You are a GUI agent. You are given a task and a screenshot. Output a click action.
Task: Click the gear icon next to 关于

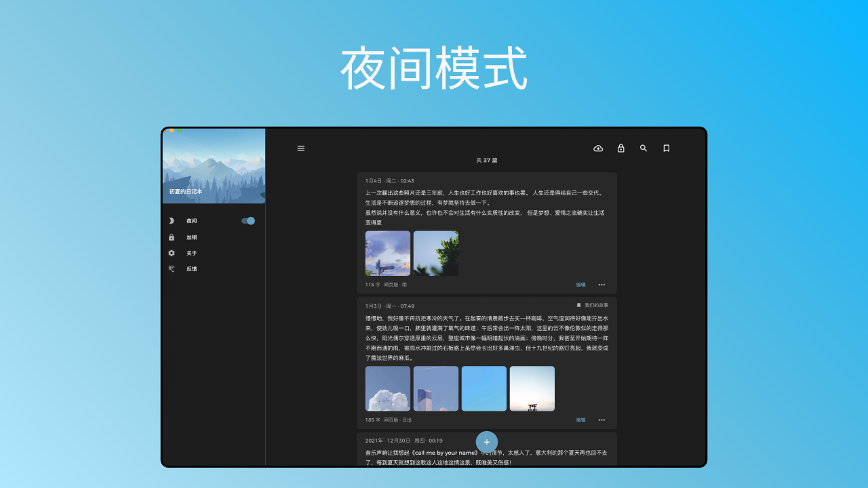click(171, 253)
